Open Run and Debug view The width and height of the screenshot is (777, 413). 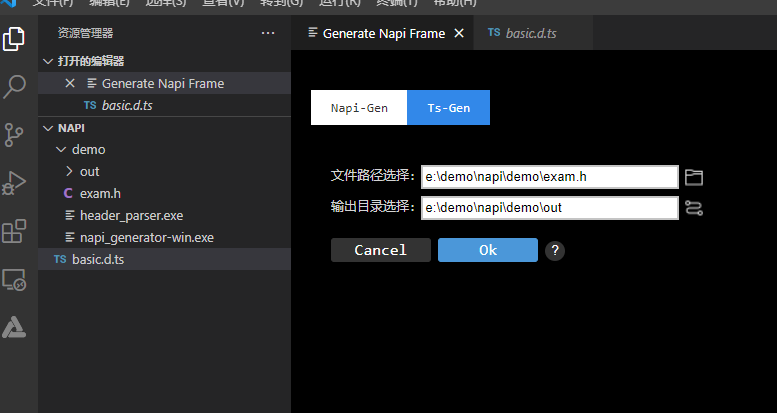[x=15, y=183]
